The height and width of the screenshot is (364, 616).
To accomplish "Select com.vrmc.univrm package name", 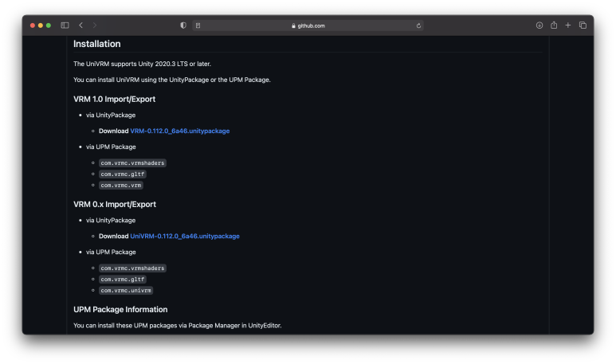I will [126, 291].
